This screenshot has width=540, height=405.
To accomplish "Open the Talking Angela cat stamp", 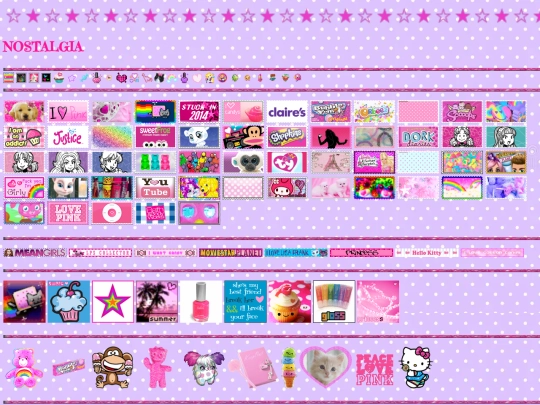I will tap(68, 188).
